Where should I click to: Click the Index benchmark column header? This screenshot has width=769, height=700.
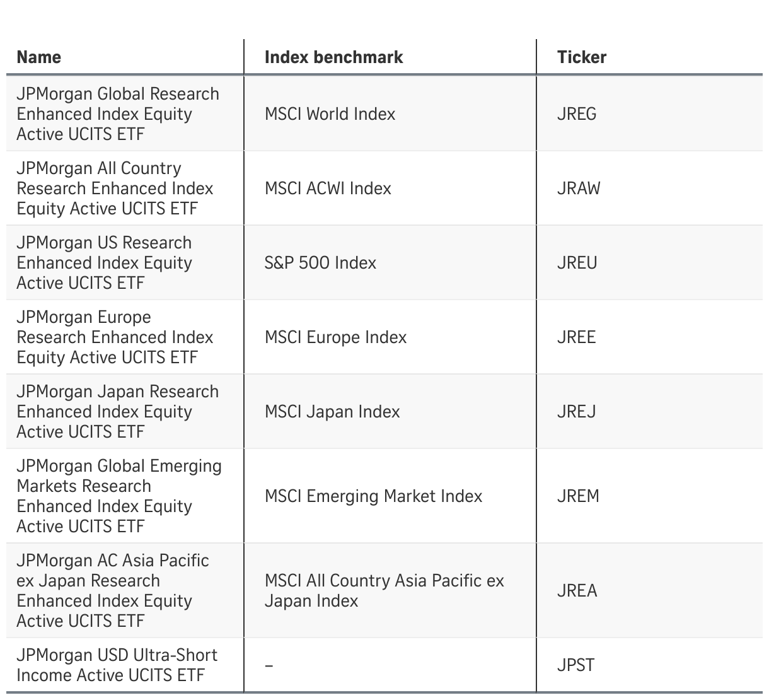click(x=333, y=57)
